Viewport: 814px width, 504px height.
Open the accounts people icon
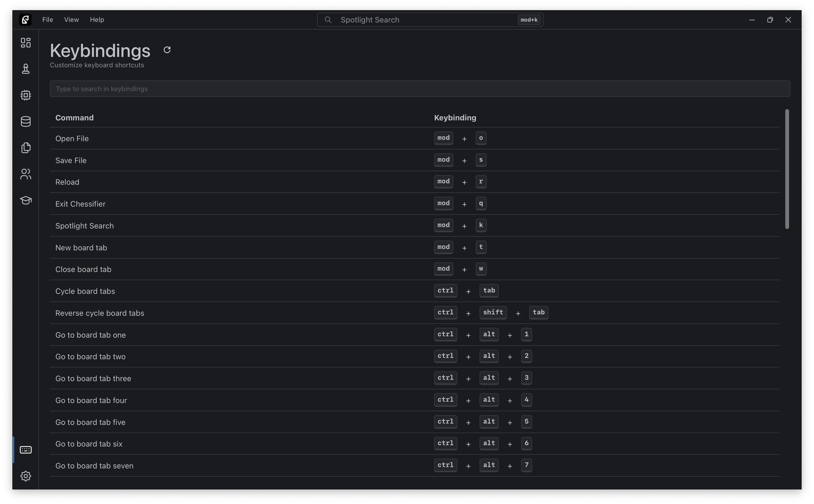pyautogui.click(x=26, y=174)
